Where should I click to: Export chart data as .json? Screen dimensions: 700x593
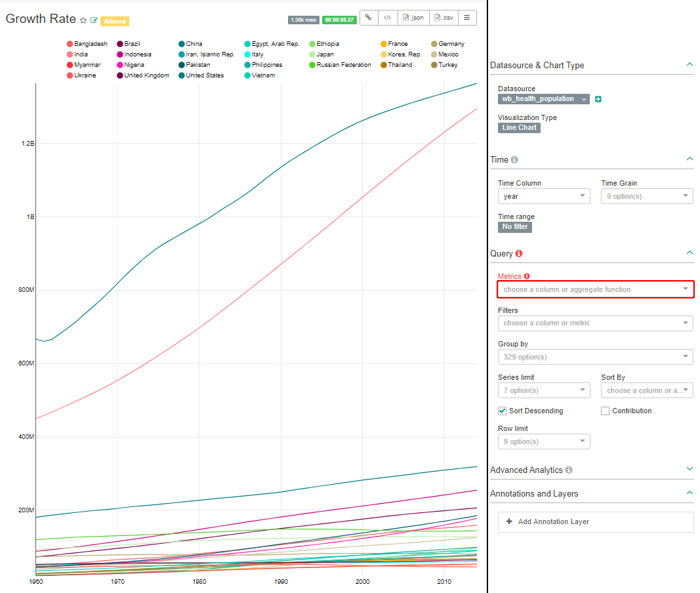click(413, 18)
